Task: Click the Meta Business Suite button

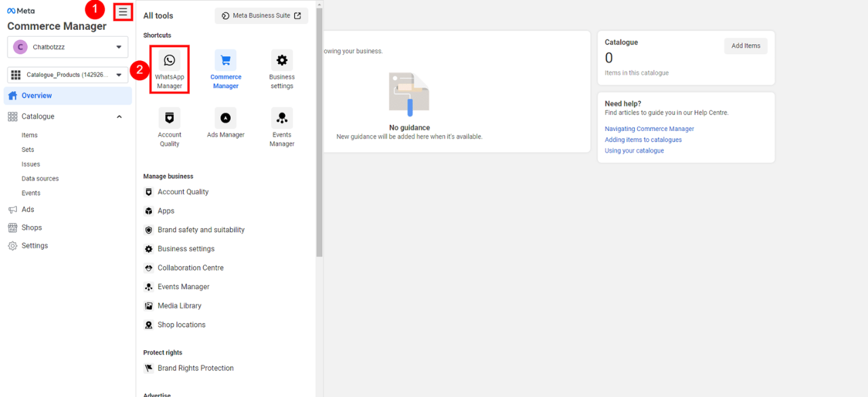Action: tap(261, 16)
